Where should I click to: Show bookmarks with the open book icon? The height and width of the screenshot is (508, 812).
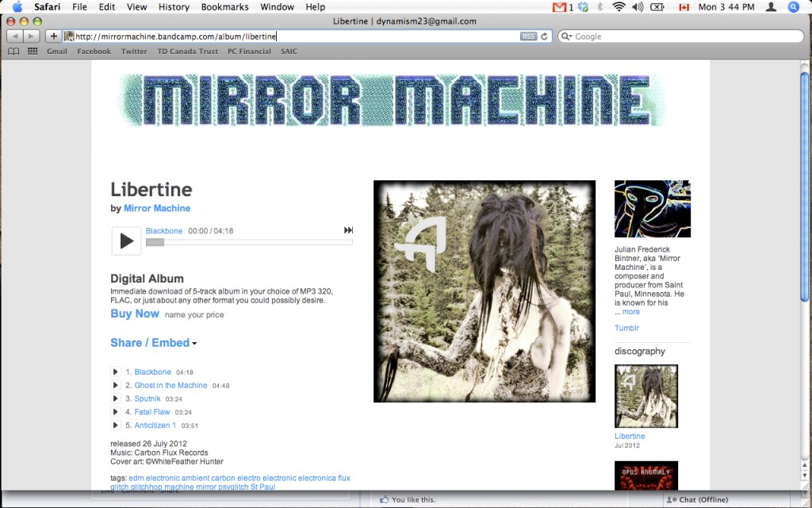click(x=13, y=51)
